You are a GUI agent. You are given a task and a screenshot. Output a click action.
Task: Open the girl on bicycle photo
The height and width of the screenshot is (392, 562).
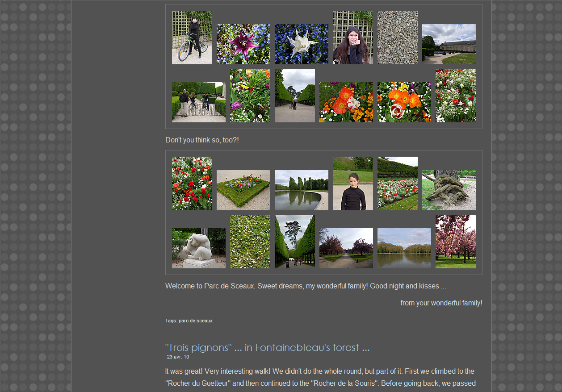coord(192,38)
